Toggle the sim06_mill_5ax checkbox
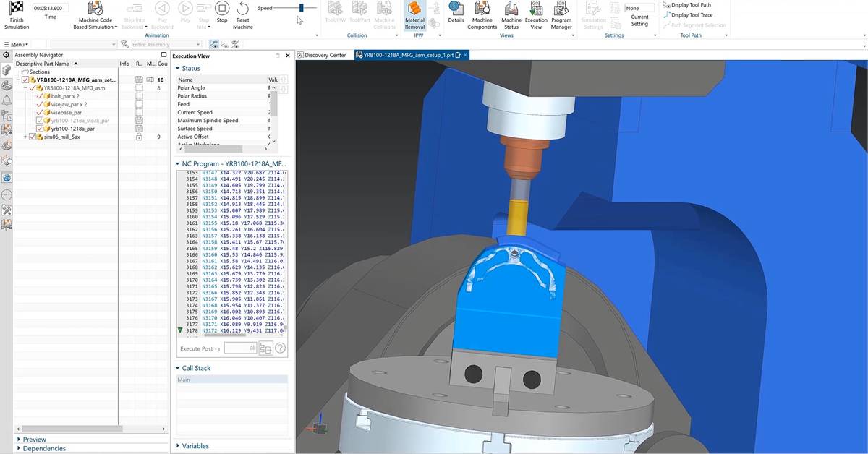 tap(33, 137)
